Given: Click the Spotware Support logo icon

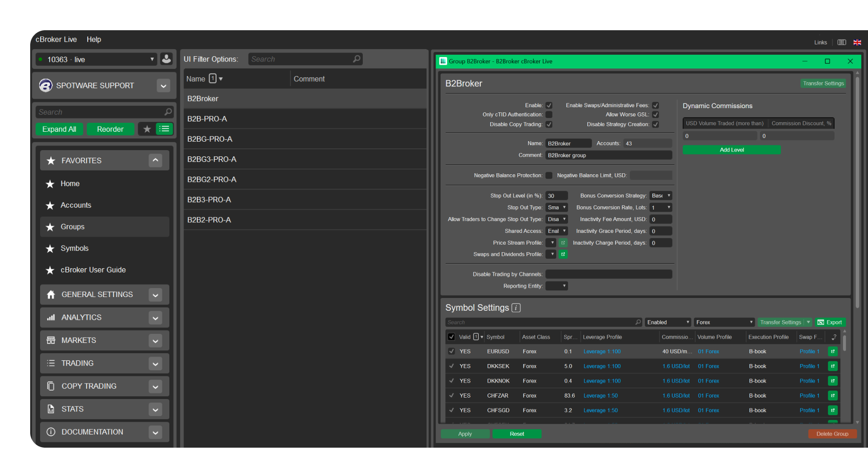Looking at the screenshot, I should [46, 85].
